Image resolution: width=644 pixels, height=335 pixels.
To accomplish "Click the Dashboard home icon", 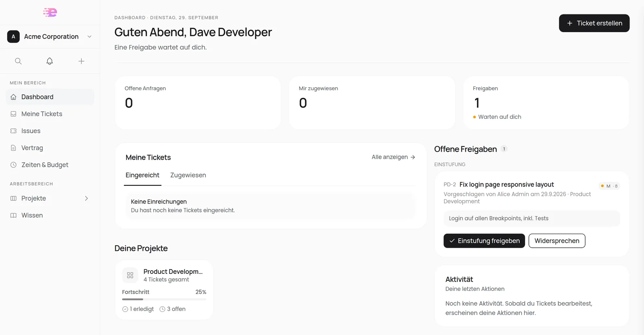I will pos(13,97).
